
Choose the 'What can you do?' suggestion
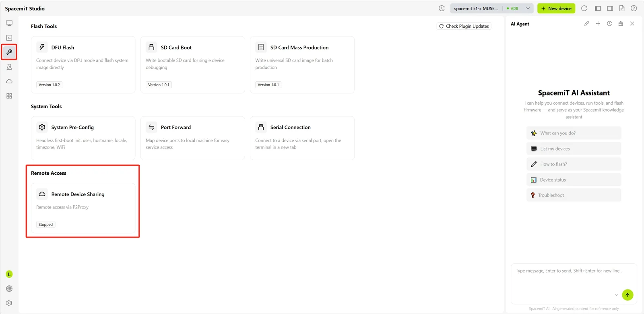(x=574, y=133)
